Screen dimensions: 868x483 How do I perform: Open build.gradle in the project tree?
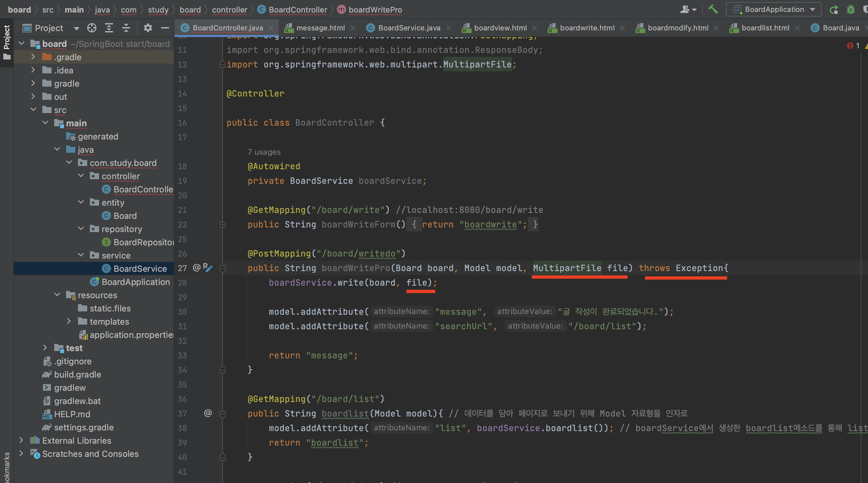78,374
